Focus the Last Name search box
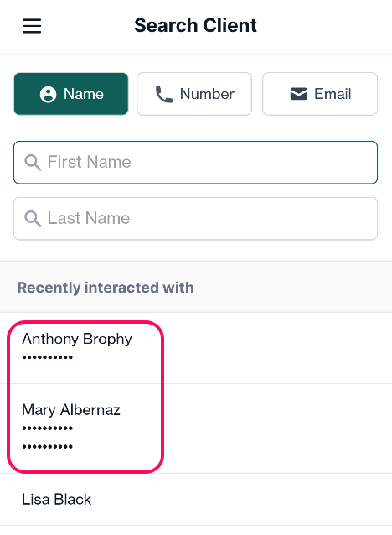392x535 pixels. click(196, 218)
